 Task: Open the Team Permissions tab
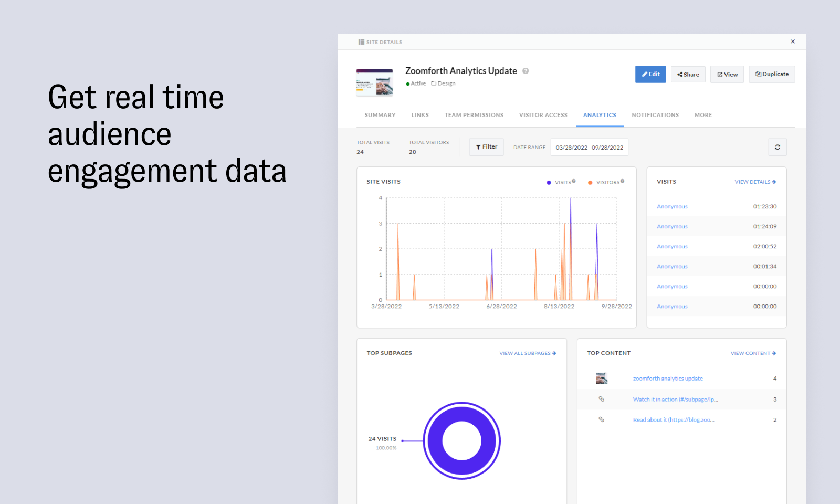pos(474,115)
